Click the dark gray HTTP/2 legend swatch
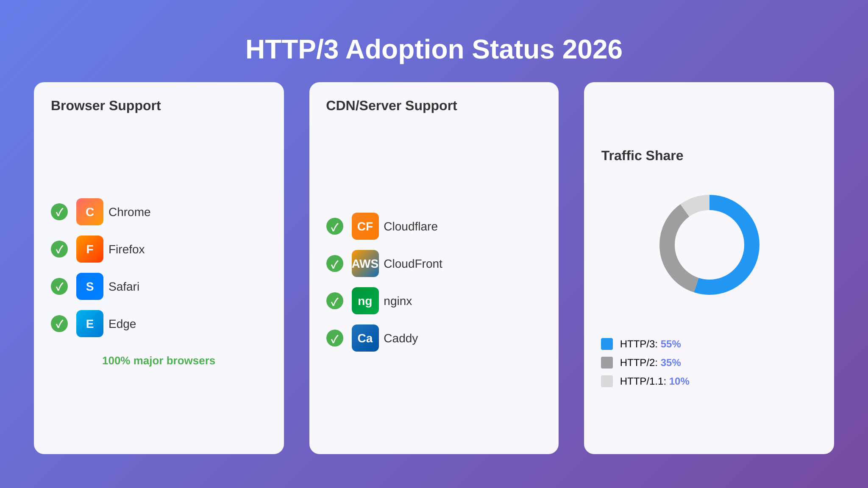 point(607,363)
